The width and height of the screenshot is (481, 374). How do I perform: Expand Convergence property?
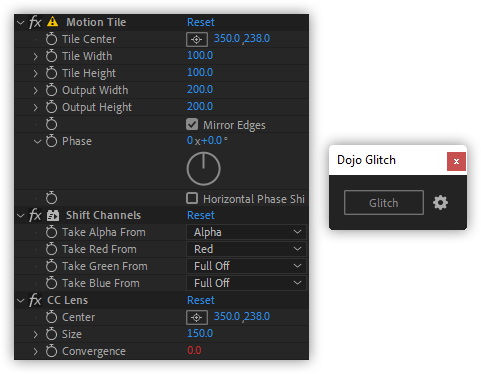tap(36, 351)
